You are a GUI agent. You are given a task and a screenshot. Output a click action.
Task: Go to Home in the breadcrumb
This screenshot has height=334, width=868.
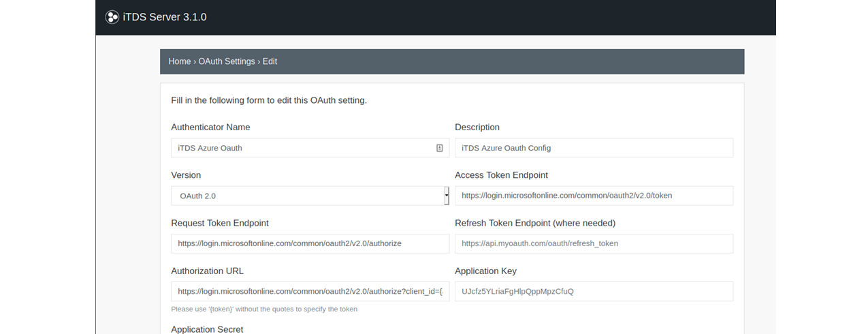tap(180, 61)
